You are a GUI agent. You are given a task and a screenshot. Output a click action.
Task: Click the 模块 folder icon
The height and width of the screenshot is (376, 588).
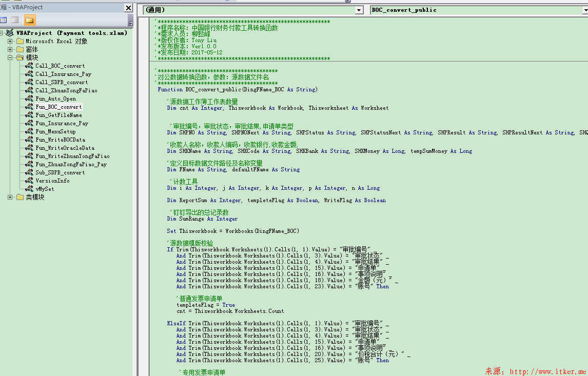click(20, 58)
